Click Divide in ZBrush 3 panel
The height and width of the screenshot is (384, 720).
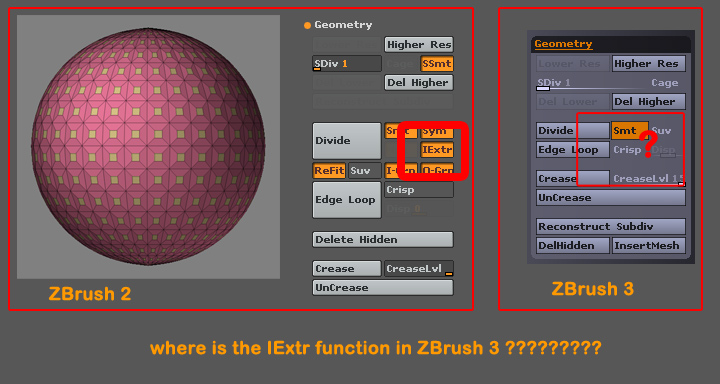click(x=573, y=130)
